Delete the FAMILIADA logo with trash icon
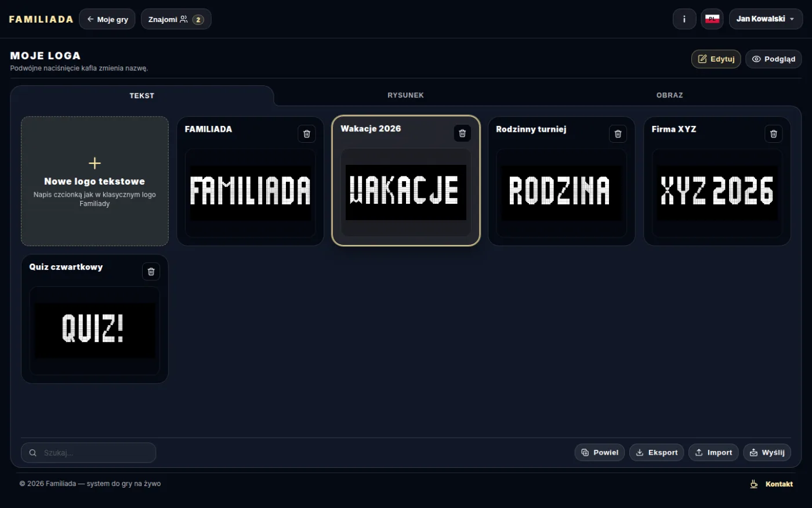Viewport: 812px width, 508px height. click(x=307, y=134)
